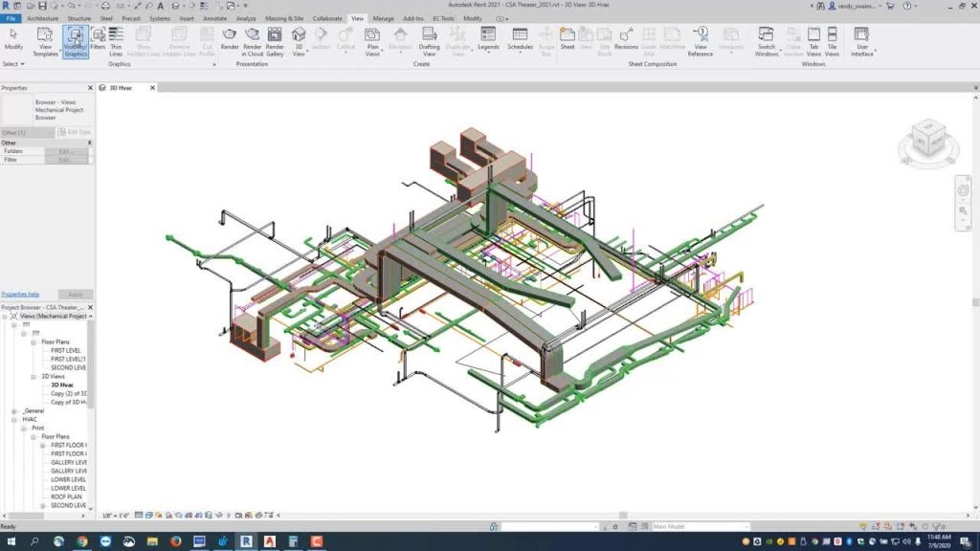Collapse the Other section in Properties
The height and width of the screenshot is (551, 980).
pos(89,143)
